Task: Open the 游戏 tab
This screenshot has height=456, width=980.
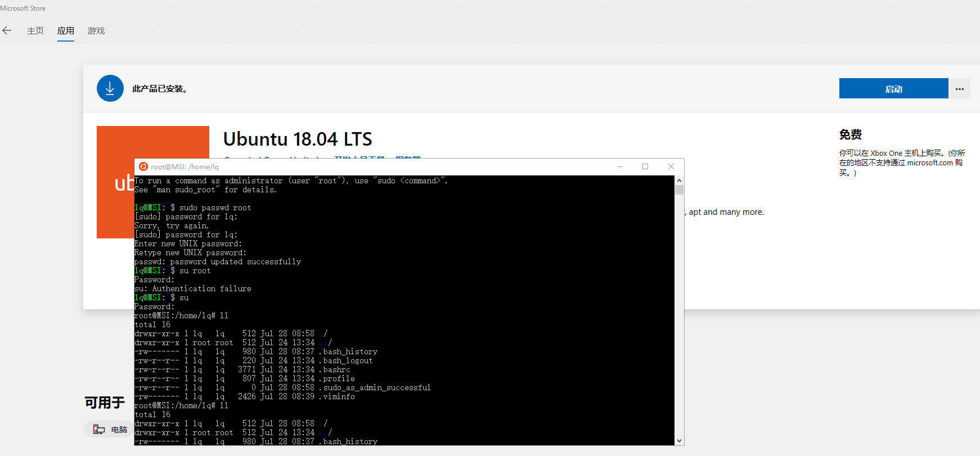Action: pos(96,31)
